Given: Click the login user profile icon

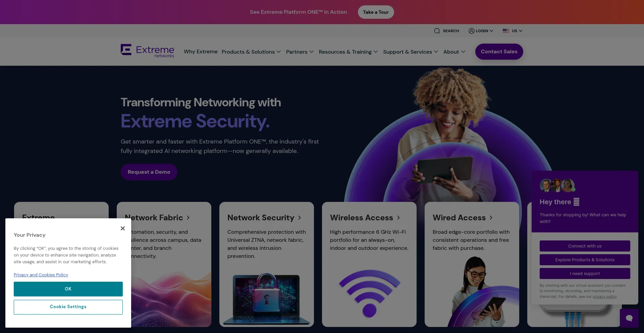Looking at the screenshot, I should (x=471, y=31).
